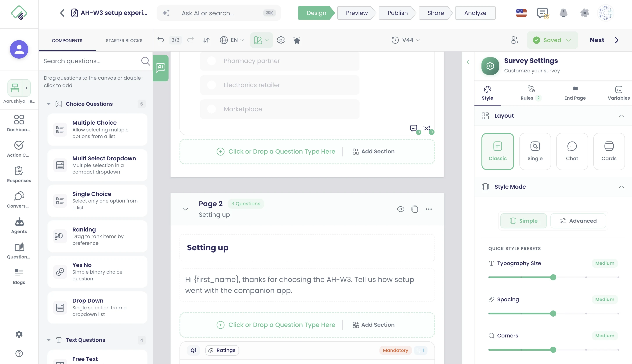Select the Chat layout option
The width and height of the screenshot is (632, 364).
[572, 151]
